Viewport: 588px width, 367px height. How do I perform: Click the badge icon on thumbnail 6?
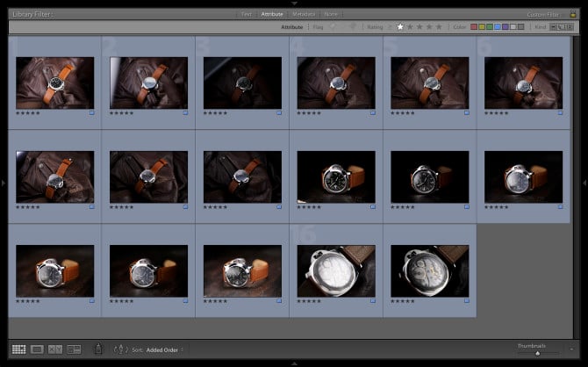560,112
